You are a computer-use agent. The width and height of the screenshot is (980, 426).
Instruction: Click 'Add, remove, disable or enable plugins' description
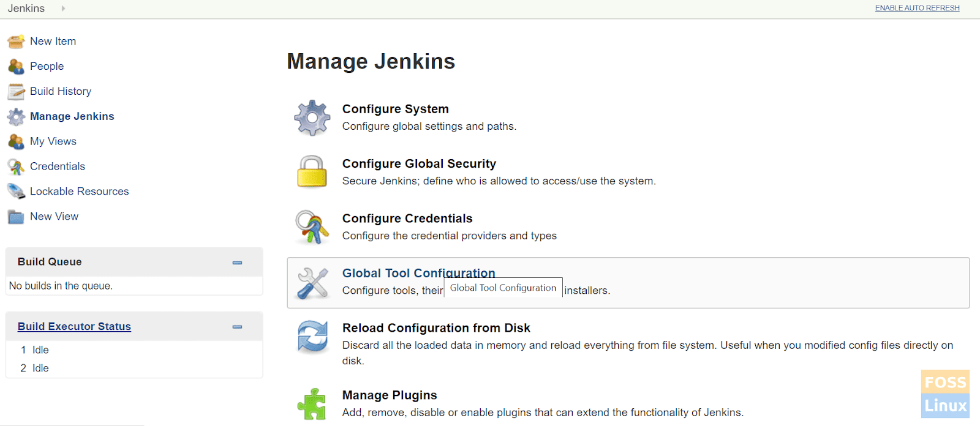point(543,413)
